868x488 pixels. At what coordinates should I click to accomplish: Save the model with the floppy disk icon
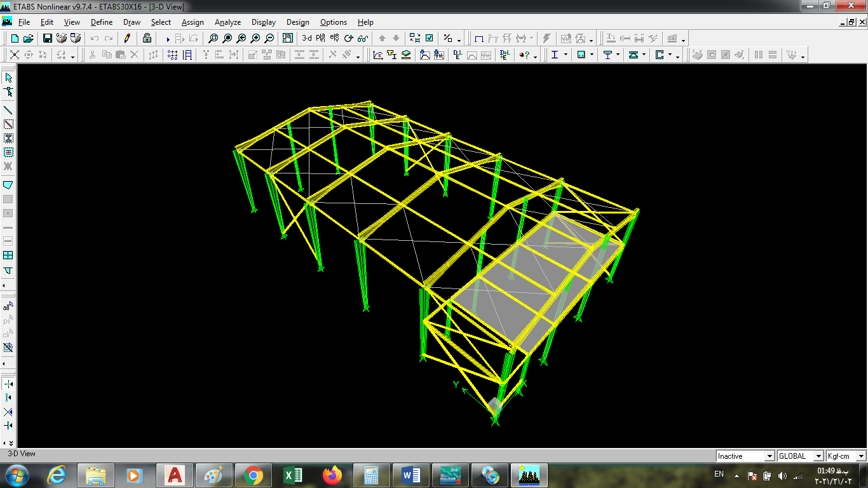click(x=48, y=38)
